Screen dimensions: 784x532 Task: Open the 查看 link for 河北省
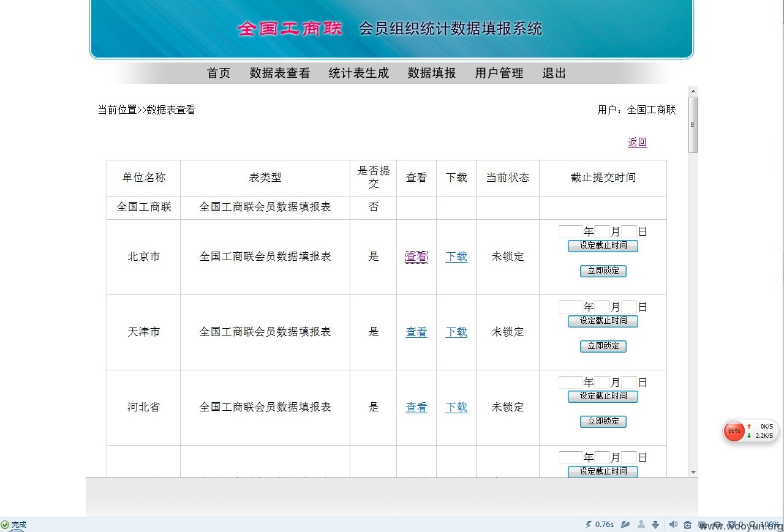(x=417, y=408)
